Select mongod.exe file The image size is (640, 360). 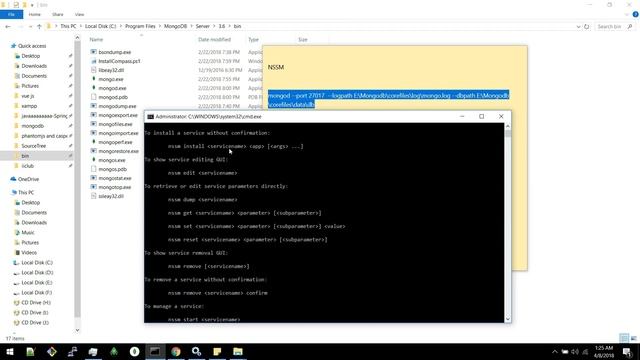[x=112, y=88]
